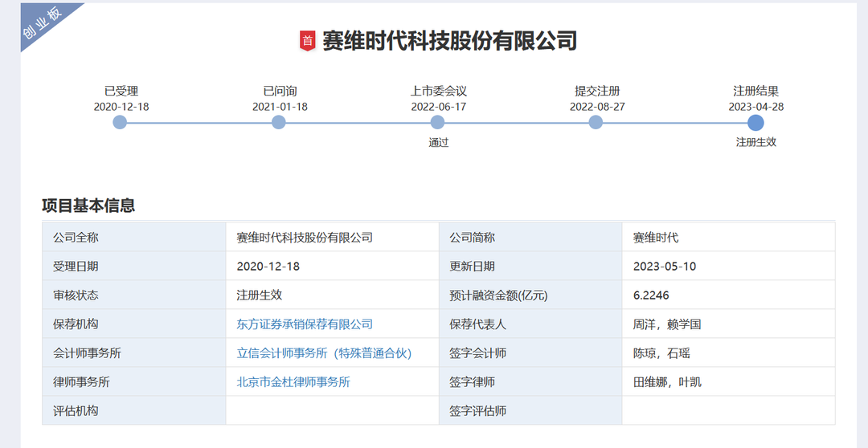This screenshot has height=448, width=868.
Task: Click the 更新日期 label cell
Action: pos(530,267)
